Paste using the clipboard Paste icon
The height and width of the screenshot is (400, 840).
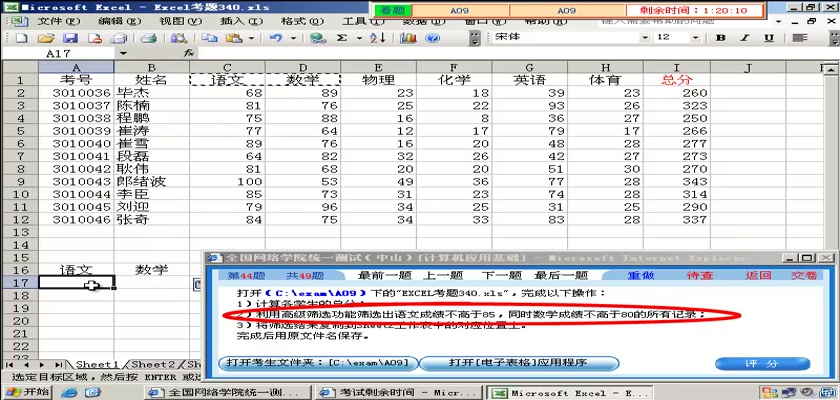tap(234, 38)
